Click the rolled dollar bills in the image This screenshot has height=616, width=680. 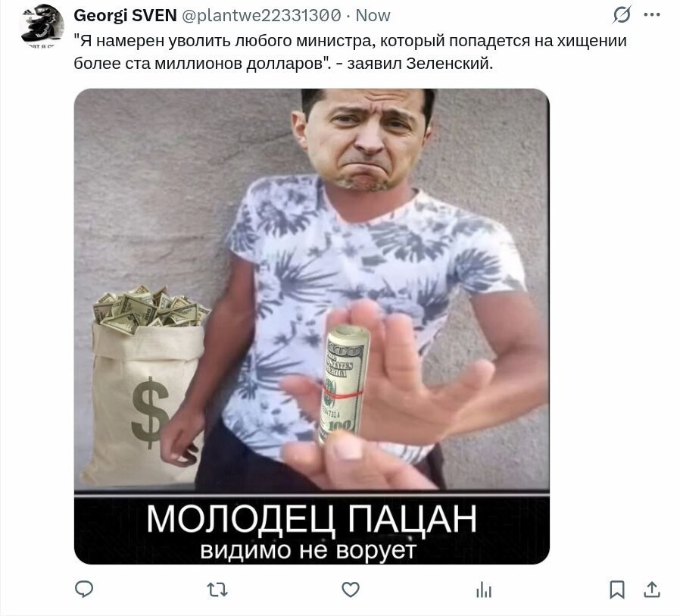tap(345, 383)
